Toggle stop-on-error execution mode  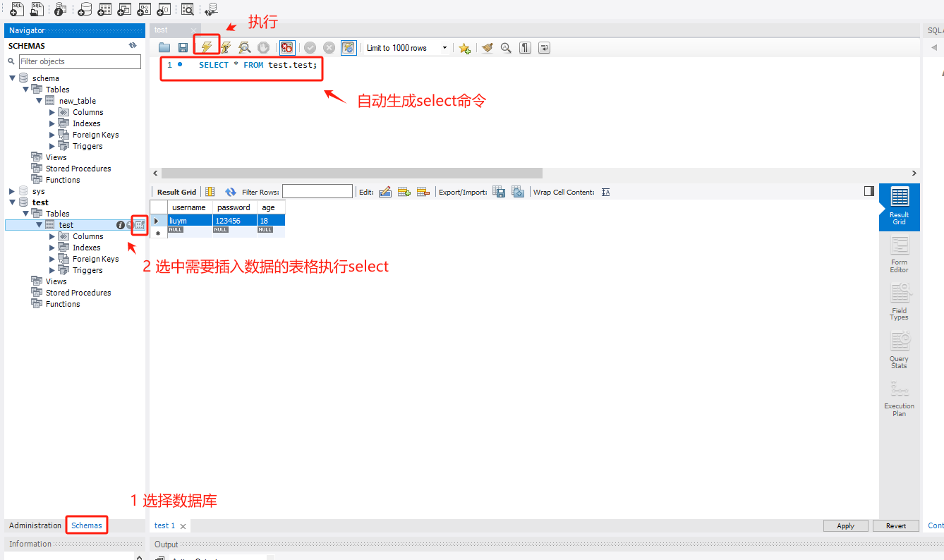[287, 47]
